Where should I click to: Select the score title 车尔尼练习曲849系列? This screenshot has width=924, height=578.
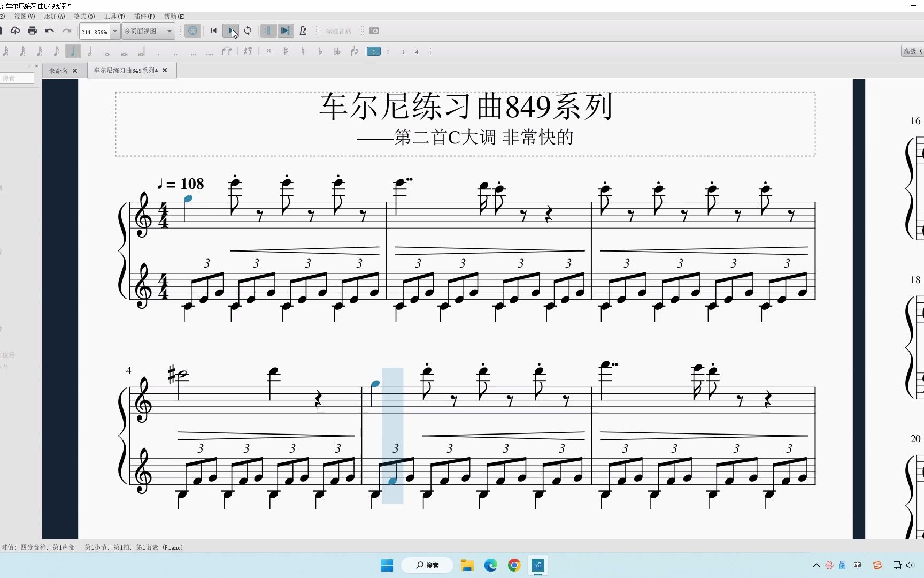click(465, 107)
